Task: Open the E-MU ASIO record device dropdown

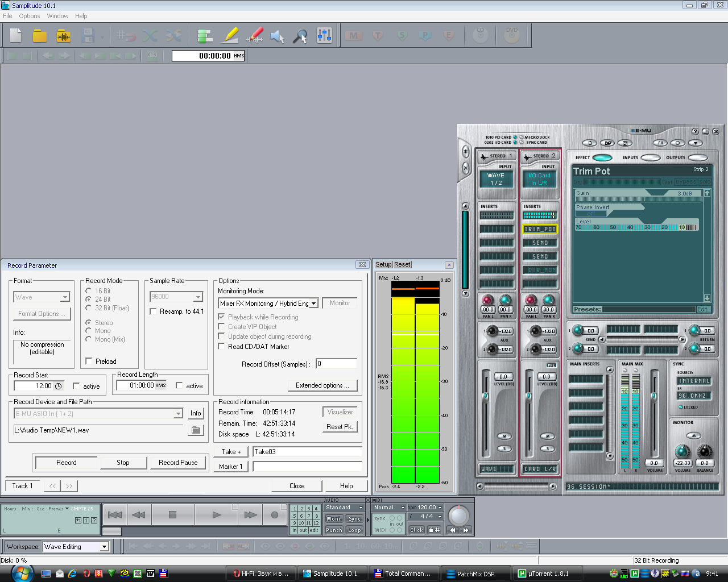Action: [x=178, y=414]
